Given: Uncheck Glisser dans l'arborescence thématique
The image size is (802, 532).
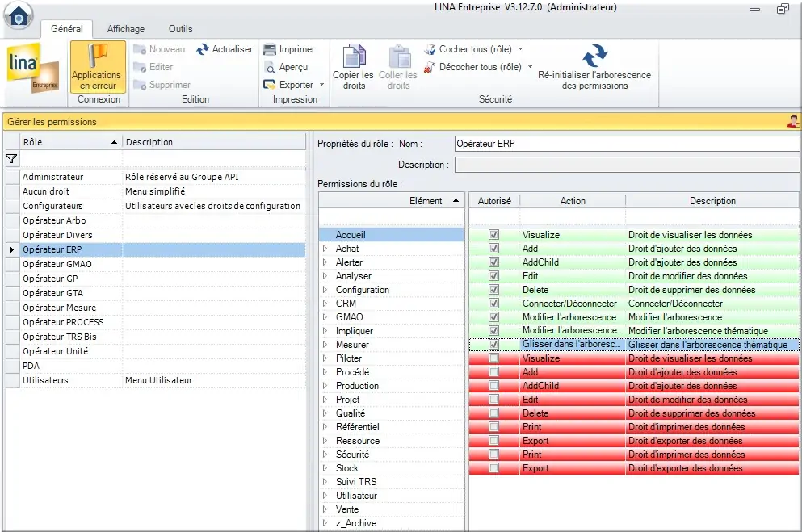Looking at the screenshot, I should click(x=493, y=345).
